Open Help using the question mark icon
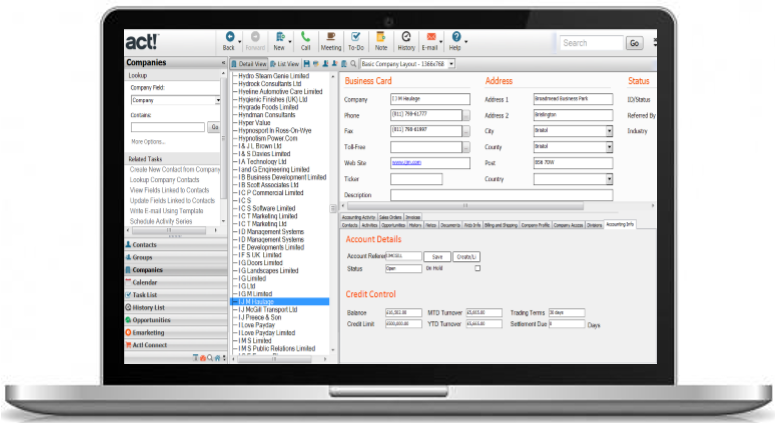778x428 pixels. point(456,37)
